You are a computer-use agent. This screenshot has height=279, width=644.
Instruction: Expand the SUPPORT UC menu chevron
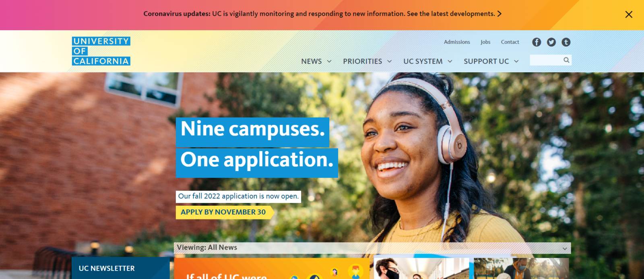(x=516, y=61)
